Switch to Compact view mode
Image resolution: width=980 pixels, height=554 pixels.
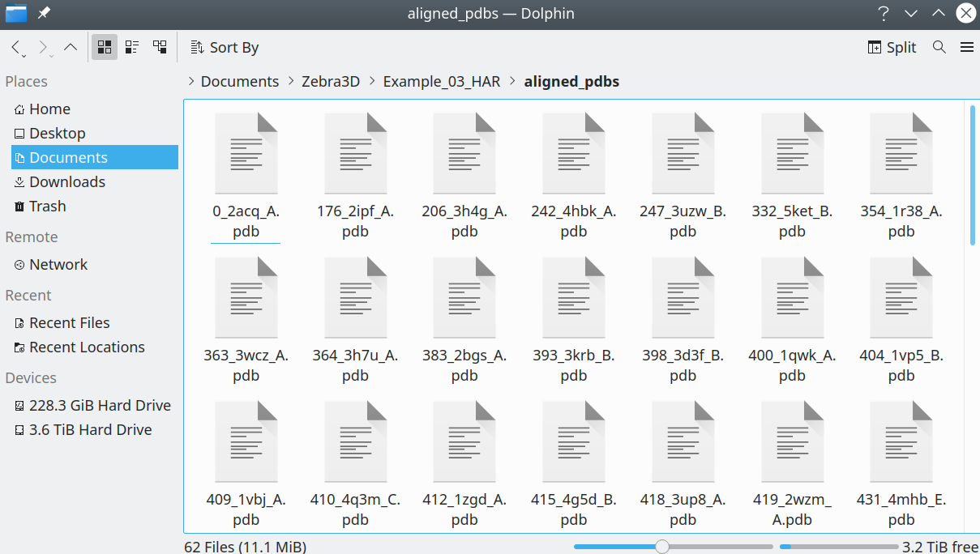(x=131, y=47)
